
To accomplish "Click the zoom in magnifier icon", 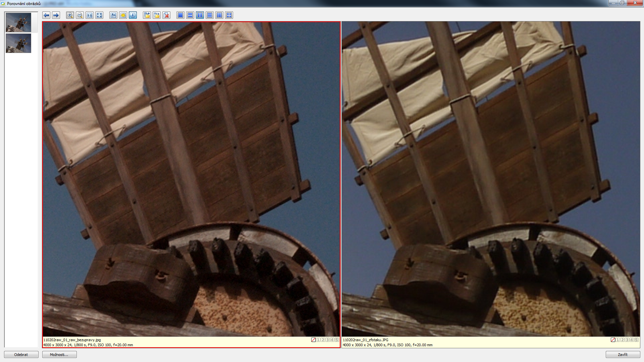I will (x=70, y=15).
